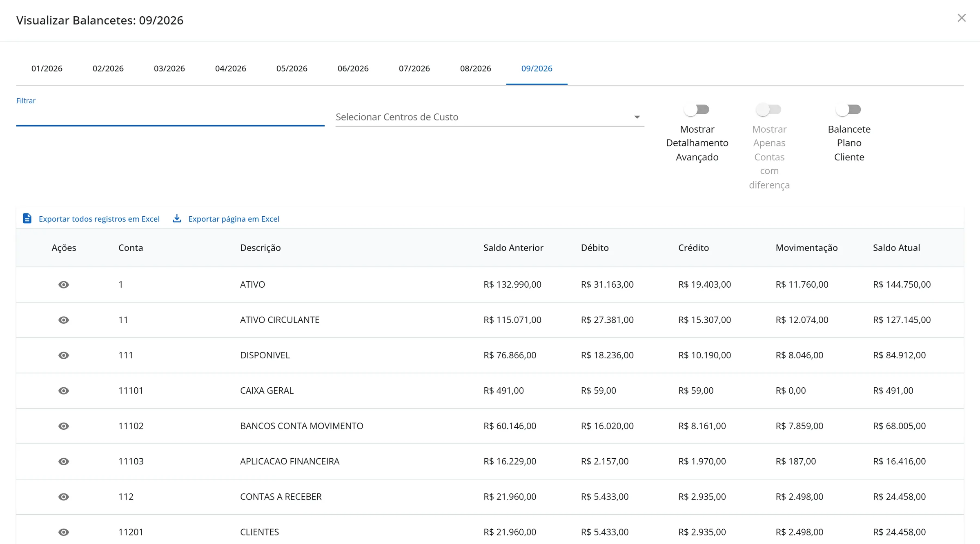
Task: Click the eye icon for CAIXA GERAL
Action: click(x=64, y=391)
